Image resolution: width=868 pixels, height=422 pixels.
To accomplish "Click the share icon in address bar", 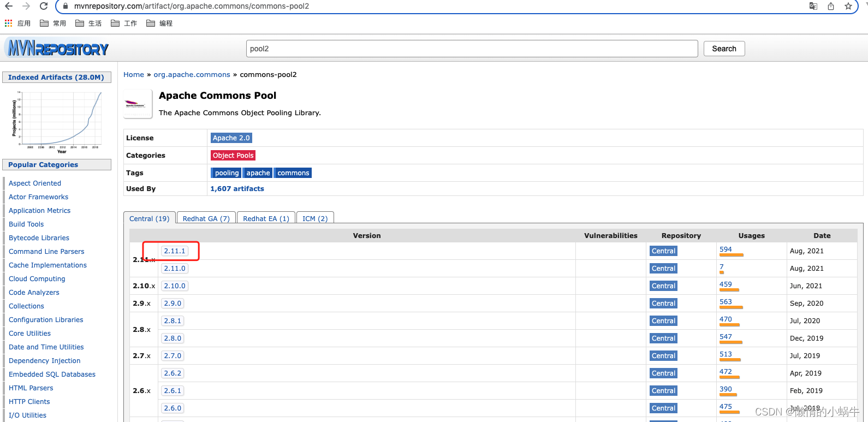I will tap(831, 6).
